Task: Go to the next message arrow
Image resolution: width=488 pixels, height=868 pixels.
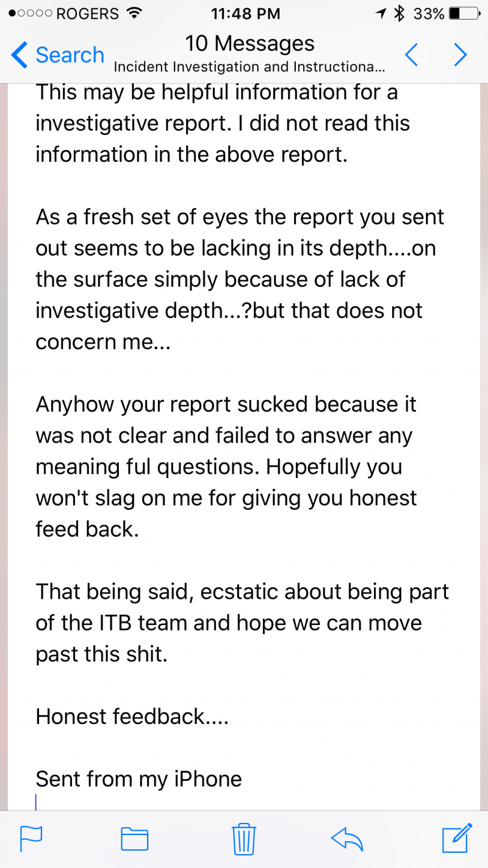Action: point(460,56)
